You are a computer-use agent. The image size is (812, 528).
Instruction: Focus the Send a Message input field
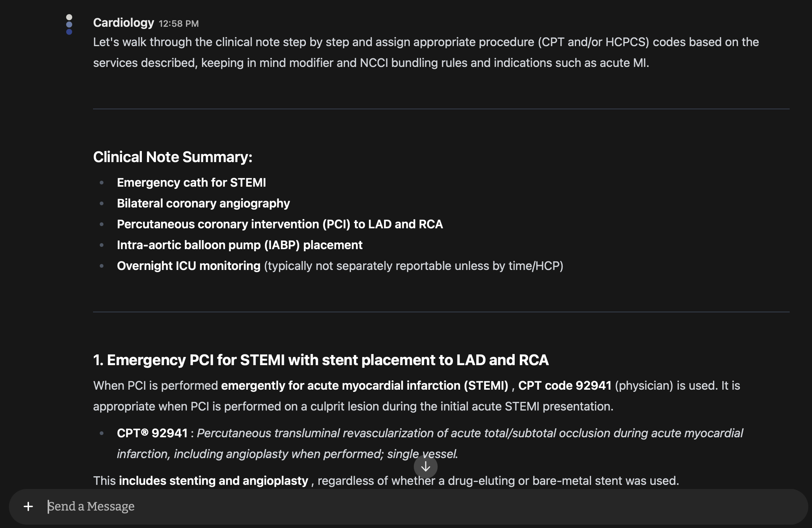409,506
